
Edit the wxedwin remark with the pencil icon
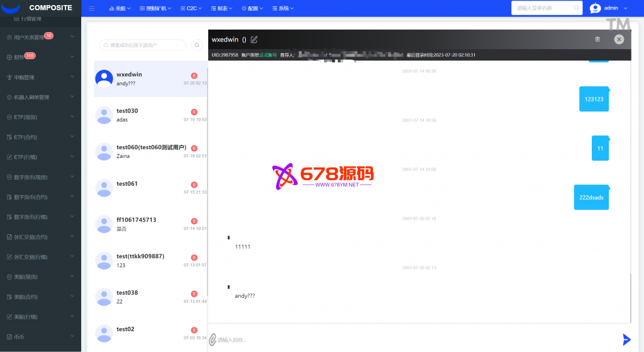[x=254, y=39]
